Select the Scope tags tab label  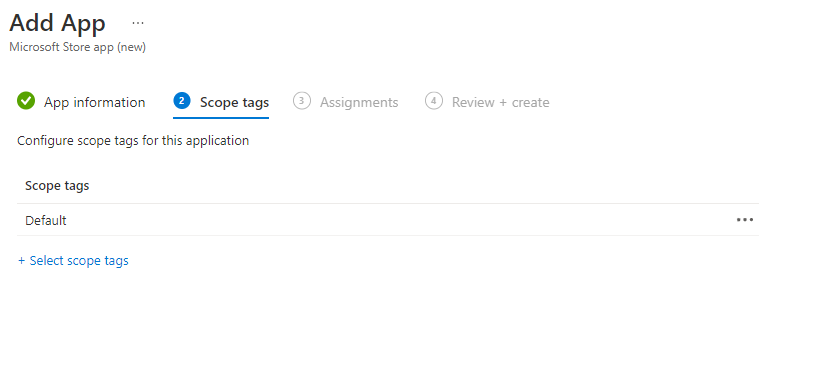click(234, 102)
